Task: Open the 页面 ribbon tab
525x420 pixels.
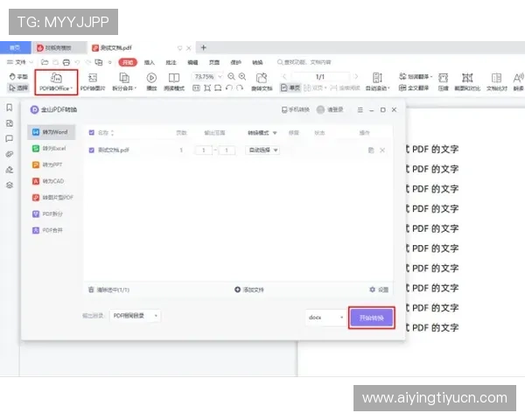Action: (x=214, y=62)
